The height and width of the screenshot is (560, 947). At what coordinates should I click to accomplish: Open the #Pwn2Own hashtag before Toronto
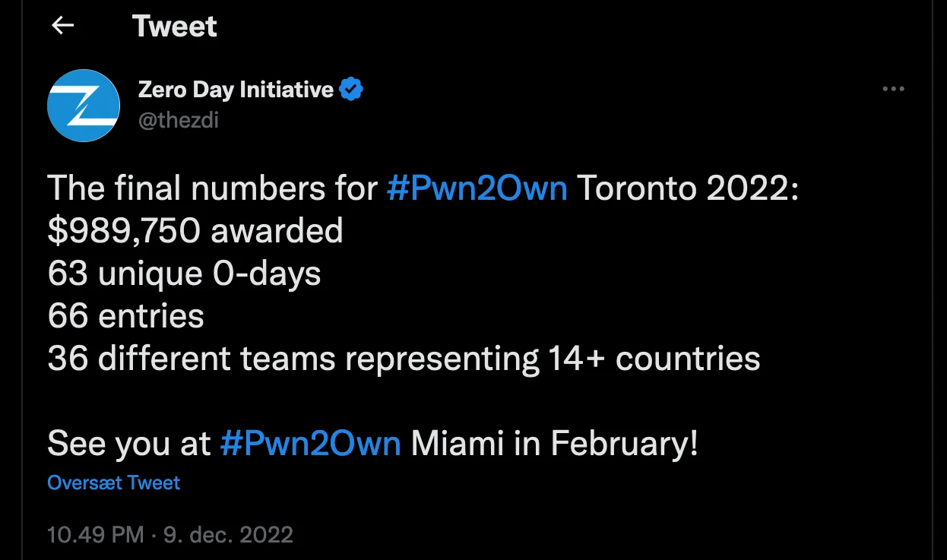[477, 188]
